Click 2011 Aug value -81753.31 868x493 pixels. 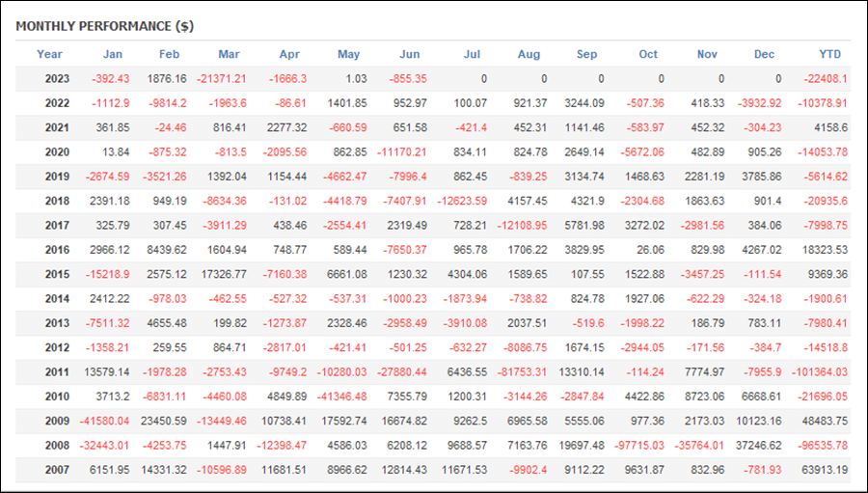click(x=522, y=372)
